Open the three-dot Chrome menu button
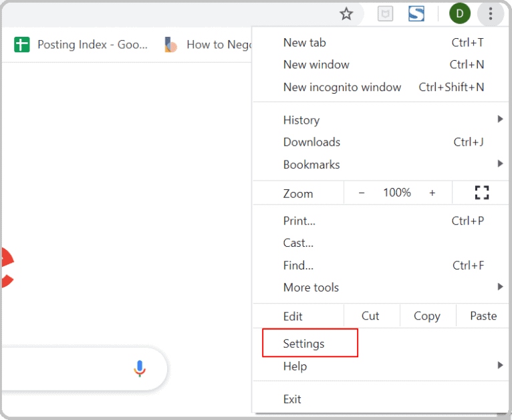The height and width of the screenshot is (420, 512). coord(491,14)
